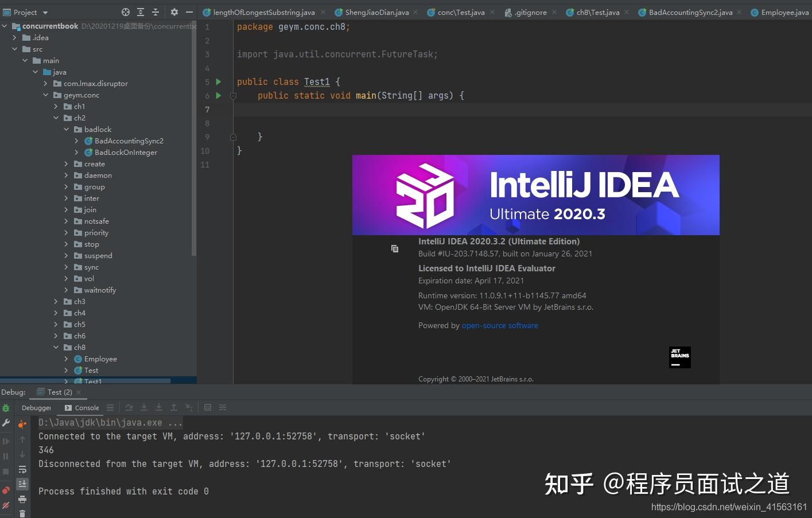Open the Project view dropdown
The width and height of the screenshot is (812, 518).
45,12
